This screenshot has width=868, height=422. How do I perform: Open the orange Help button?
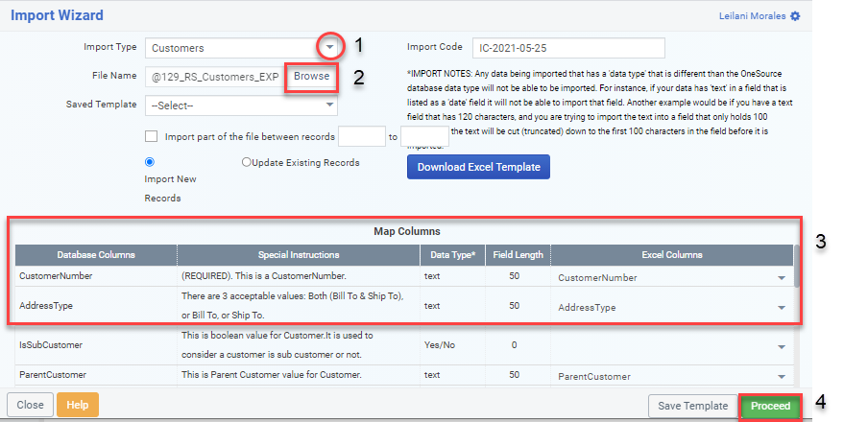[77, 405]
